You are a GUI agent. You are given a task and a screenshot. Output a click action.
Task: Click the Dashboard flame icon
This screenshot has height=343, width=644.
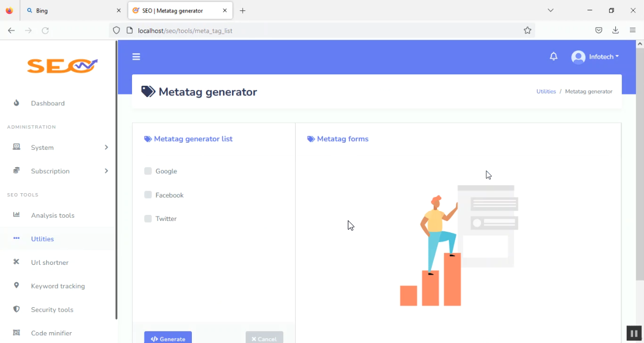click(16, 103)
